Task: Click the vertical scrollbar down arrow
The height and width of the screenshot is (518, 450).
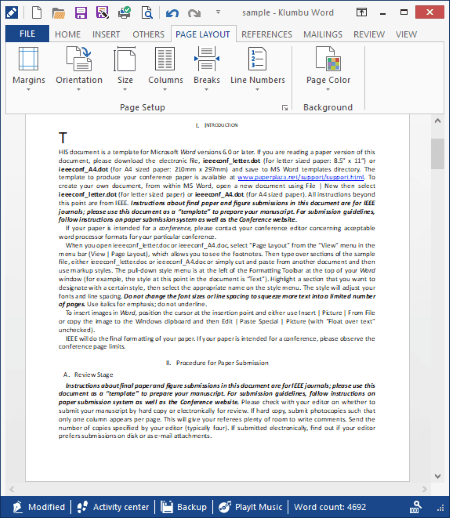Action: [x=438, y=476]
